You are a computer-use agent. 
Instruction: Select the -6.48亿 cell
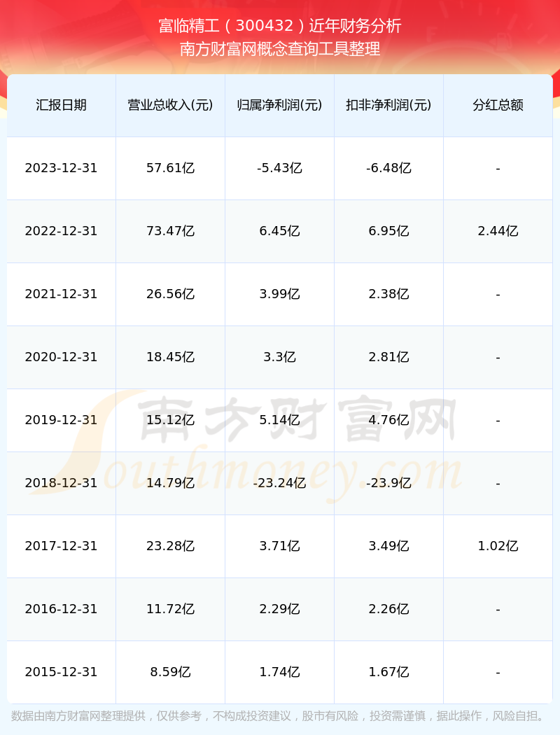[389, 168]
